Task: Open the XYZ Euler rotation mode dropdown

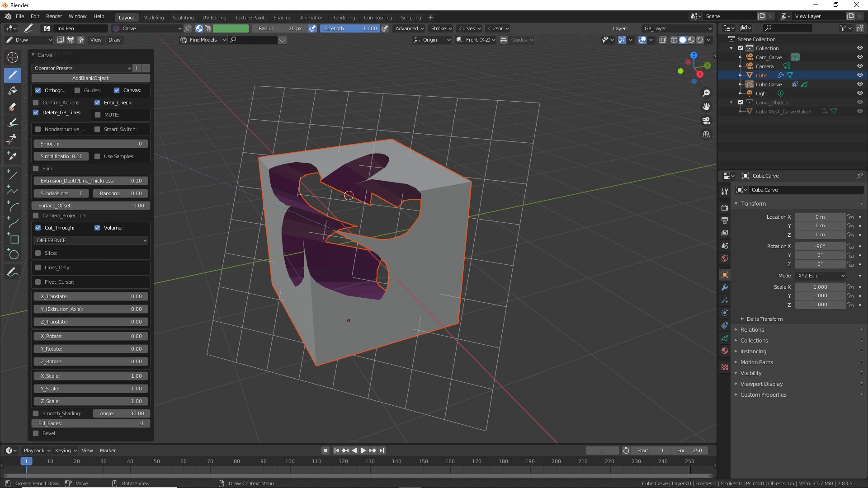Action: click(821, 276)
